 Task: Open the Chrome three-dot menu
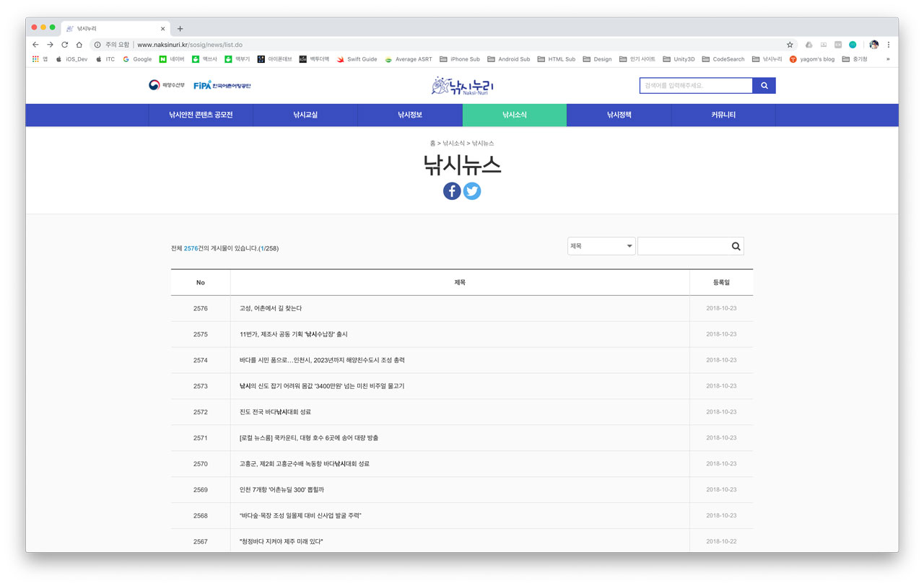point(889,45)
